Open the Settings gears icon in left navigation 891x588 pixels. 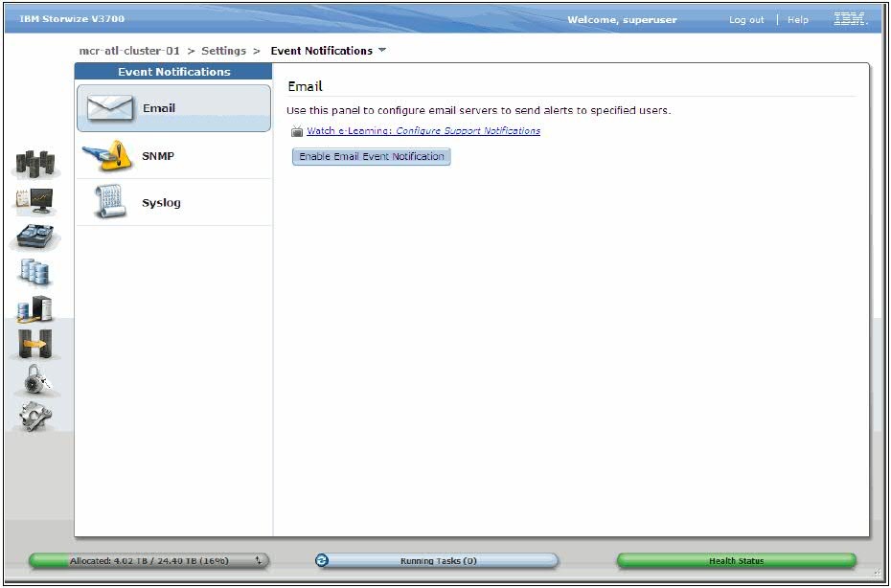[34, 417]
